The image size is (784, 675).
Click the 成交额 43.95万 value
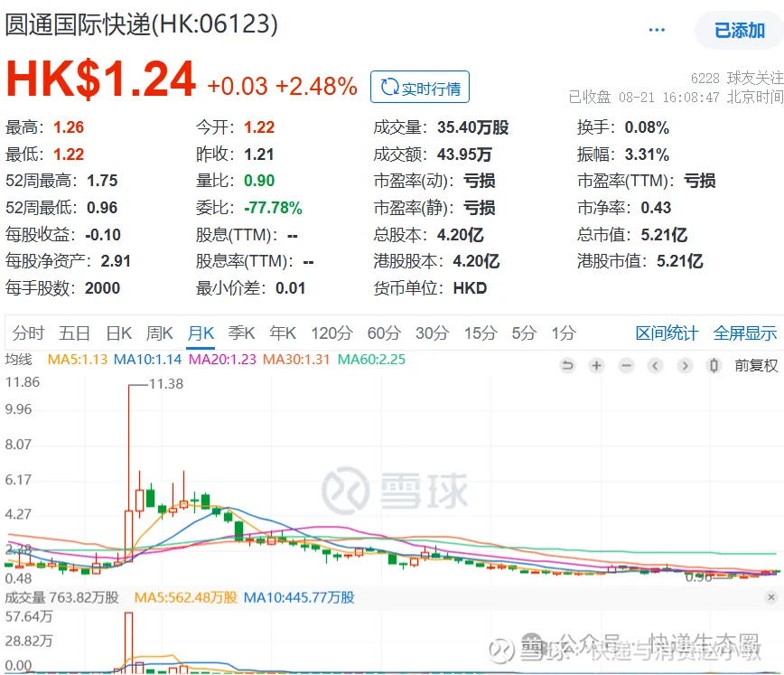click(x=464, y=155)
